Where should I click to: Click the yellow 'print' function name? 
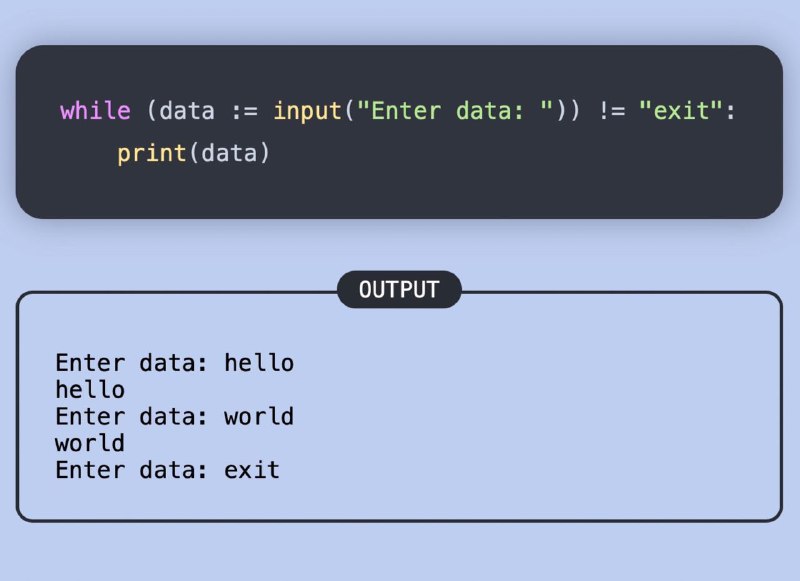[x=152, y=154]
